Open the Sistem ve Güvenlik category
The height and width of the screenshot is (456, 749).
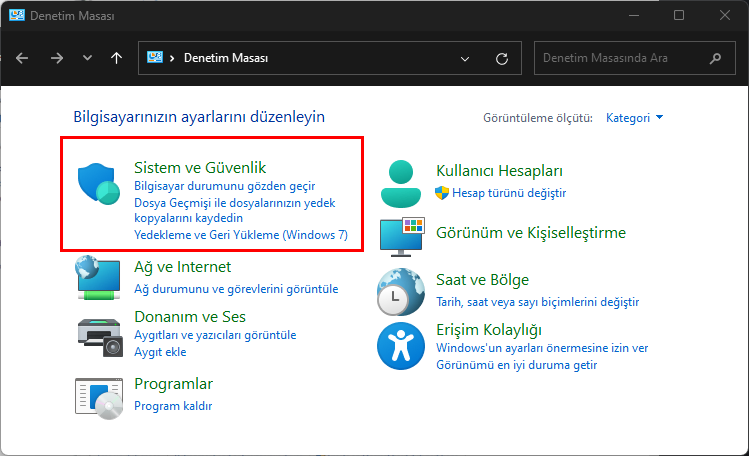pos(200,168)
